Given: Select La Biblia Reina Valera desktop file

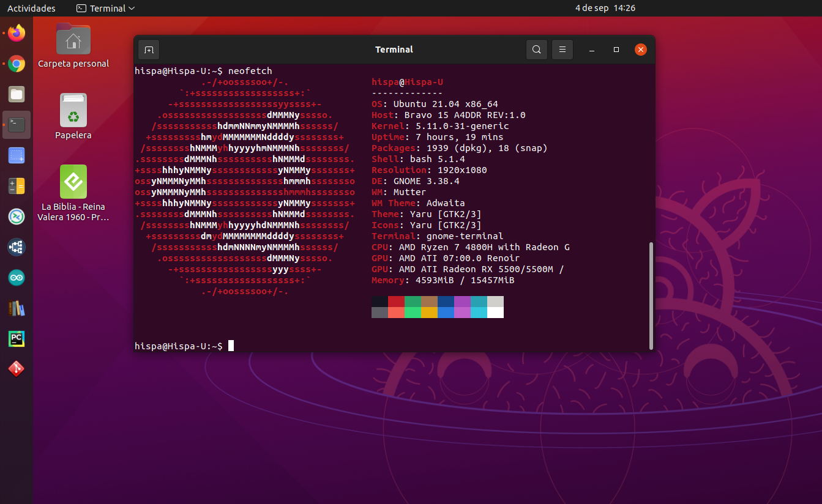Looking at the screenshot, I should pyautogui.click(x=73, y=182).
